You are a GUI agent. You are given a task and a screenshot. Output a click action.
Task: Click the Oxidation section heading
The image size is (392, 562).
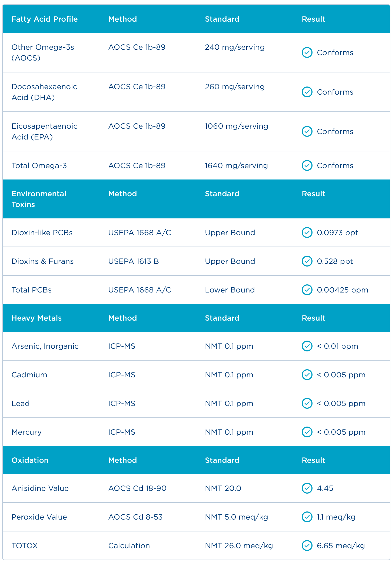30,460
